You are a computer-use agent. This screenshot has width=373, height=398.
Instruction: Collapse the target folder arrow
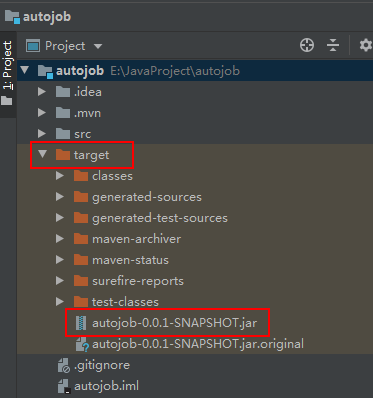coord(42,154)
